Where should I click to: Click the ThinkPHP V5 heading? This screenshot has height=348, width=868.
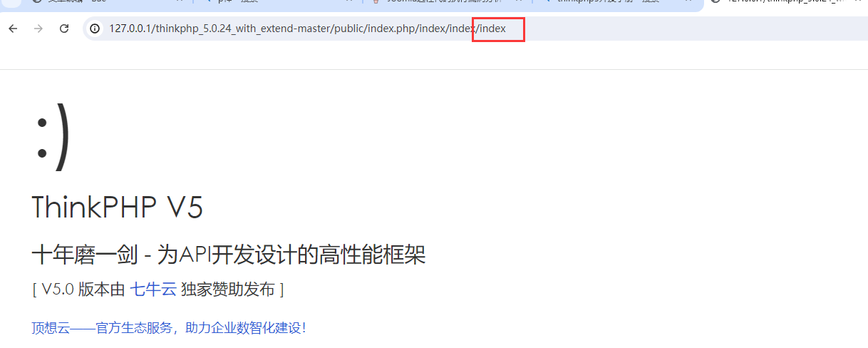(x=118, y=208)
